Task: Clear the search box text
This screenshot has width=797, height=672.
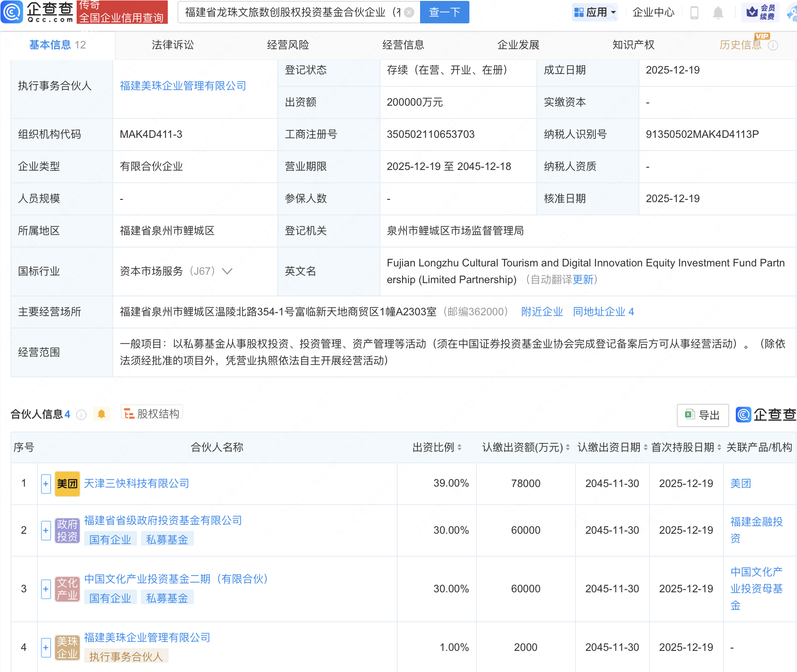Action: tap(409, 12)
